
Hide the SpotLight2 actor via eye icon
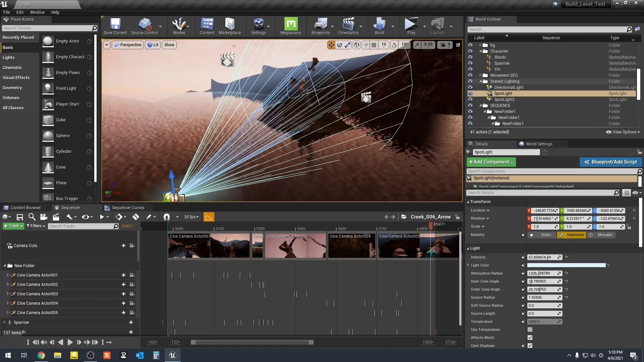pos(470,100)
